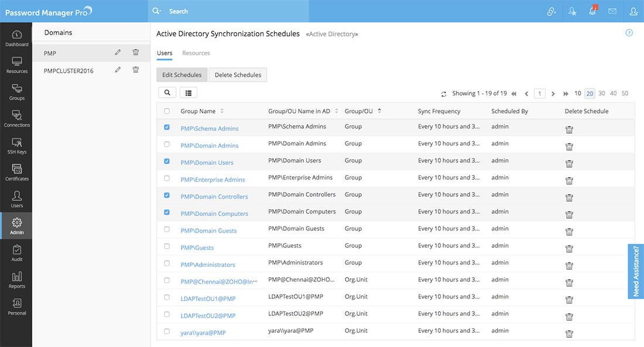Open the column chooser list button
Image resolution: width=644 pixels, height=347 pixels.
tap(189, 93)
